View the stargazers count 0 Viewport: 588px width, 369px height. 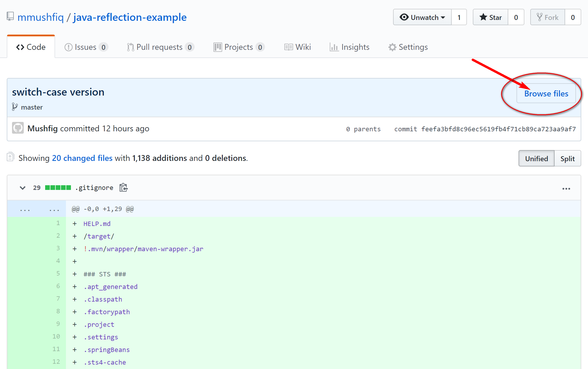(516, 17)
